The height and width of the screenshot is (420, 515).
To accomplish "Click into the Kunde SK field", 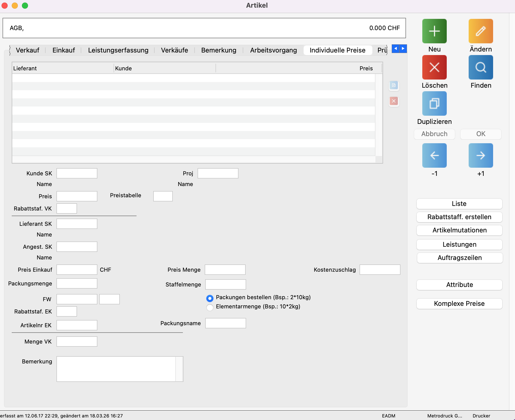I will (x=77, y=173).
